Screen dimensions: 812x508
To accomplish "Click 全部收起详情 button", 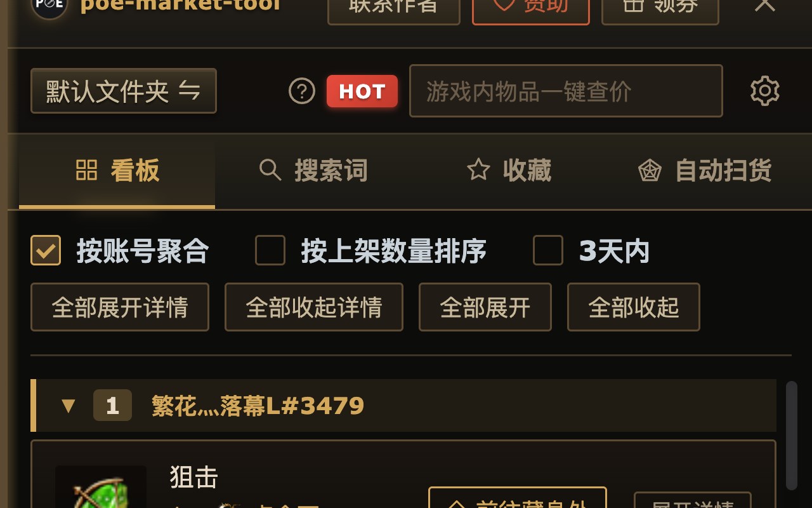I will pos(314,307).
